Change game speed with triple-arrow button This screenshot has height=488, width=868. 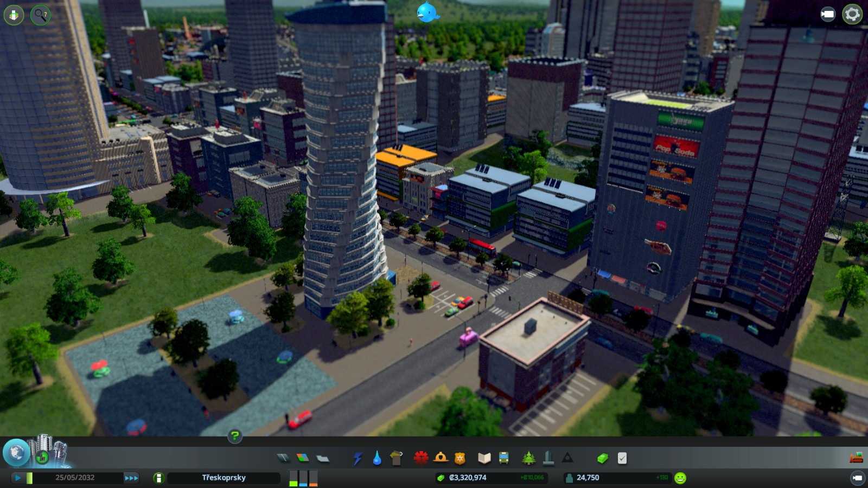131,478
